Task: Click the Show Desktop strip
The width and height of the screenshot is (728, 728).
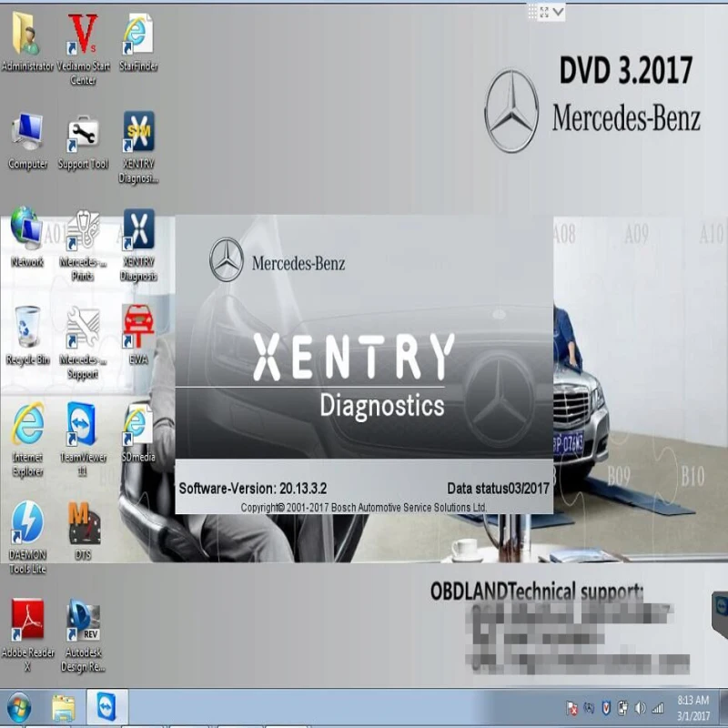Action: tap(723, 708)
